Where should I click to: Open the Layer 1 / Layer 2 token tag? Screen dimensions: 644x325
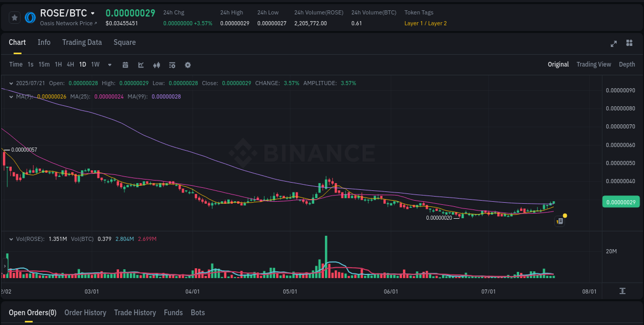[x=426, y=23]
